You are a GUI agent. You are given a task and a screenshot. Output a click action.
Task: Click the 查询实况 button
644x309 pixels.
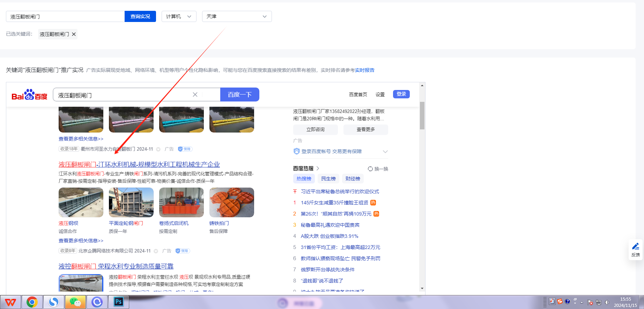click(140, 16)
